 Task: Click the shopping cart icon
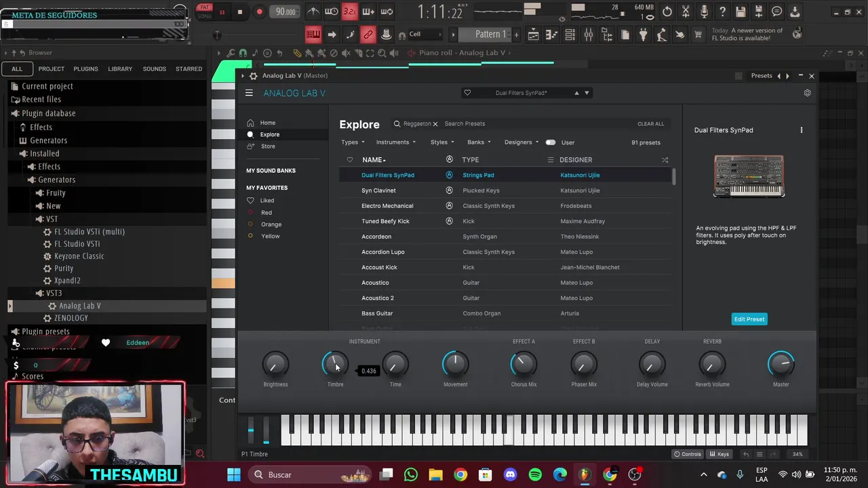[698, 35]
